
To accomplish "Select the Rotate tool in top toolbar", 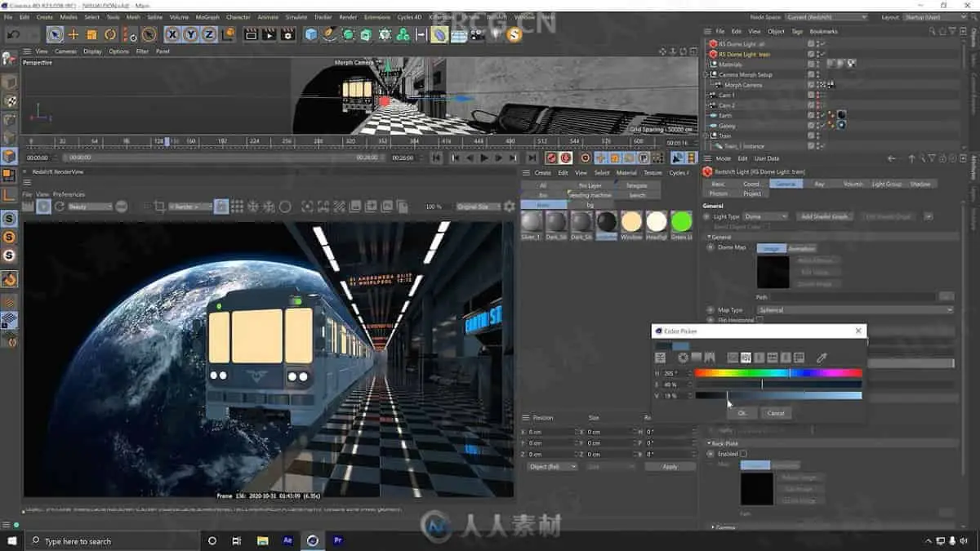I will point(110,34).
